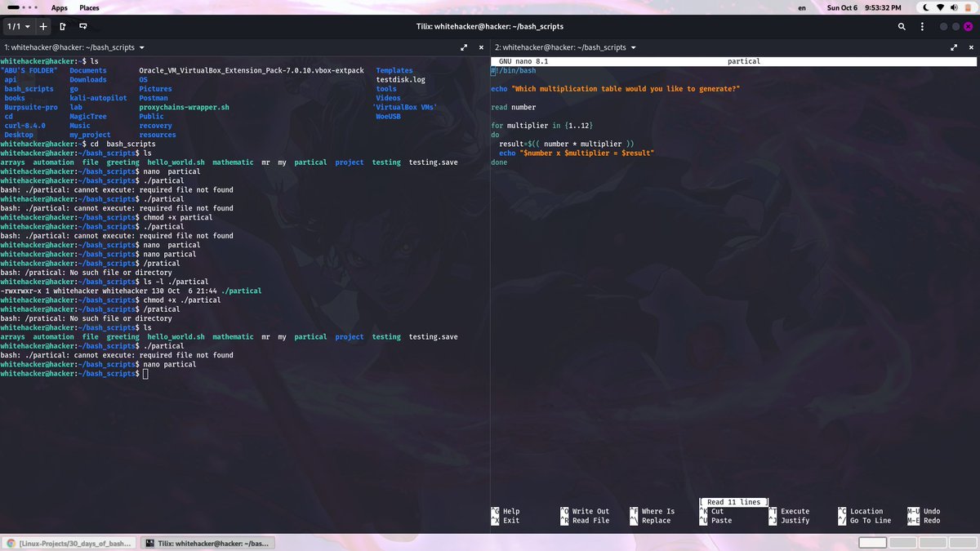Click nano 'Redo' shortcut label
This screenshot has width=980, height=551.
click(932, 521)
